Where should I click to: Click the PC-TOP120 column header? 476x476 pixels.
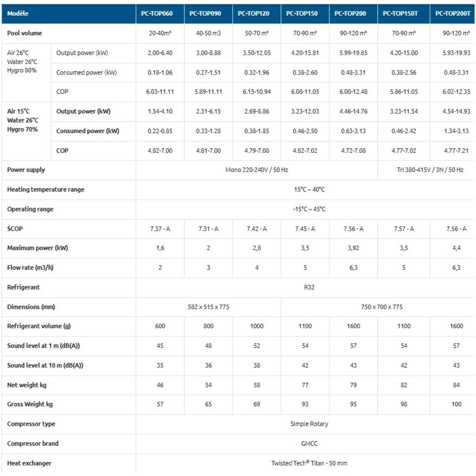tap(253, 13)
